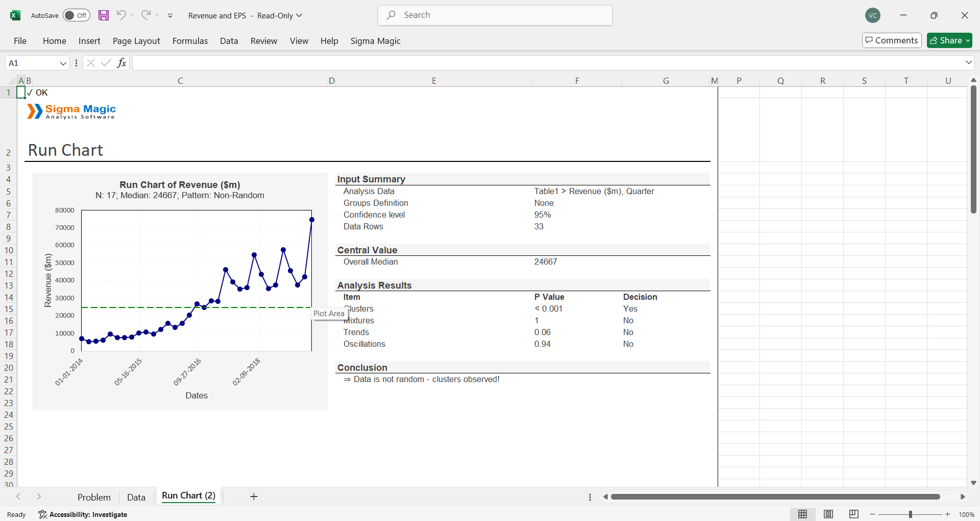
Task: Open the Undo history dropdown
Action: (x=133, y=15)
